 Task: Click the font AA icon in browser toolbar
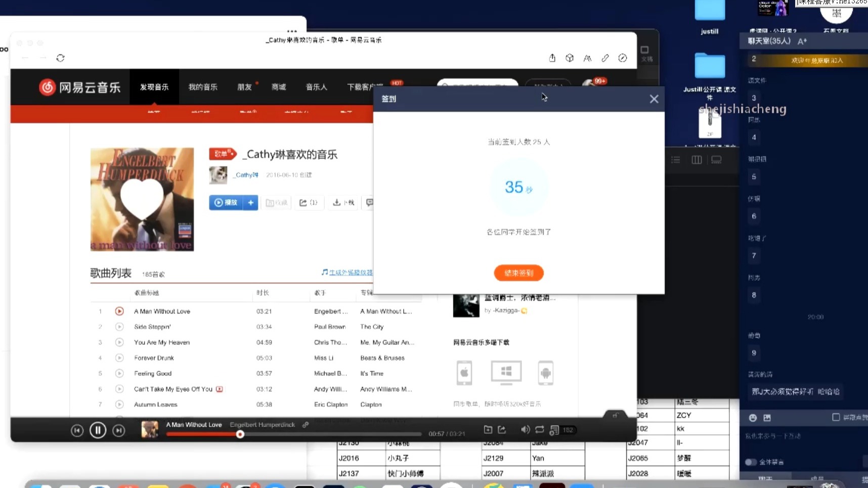587,58
